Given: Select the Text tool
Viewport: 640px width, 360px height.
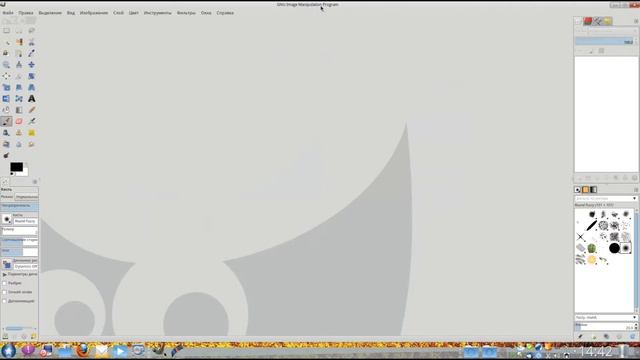Looking at the screenshot, I should 31,99.
